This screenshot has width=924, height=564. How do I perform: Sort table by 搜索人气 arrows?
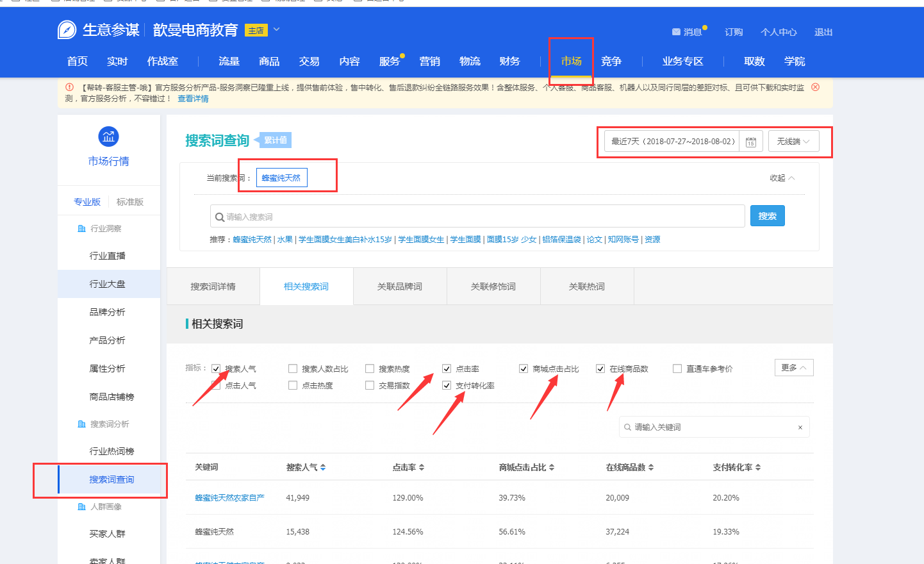pos(323,468)
